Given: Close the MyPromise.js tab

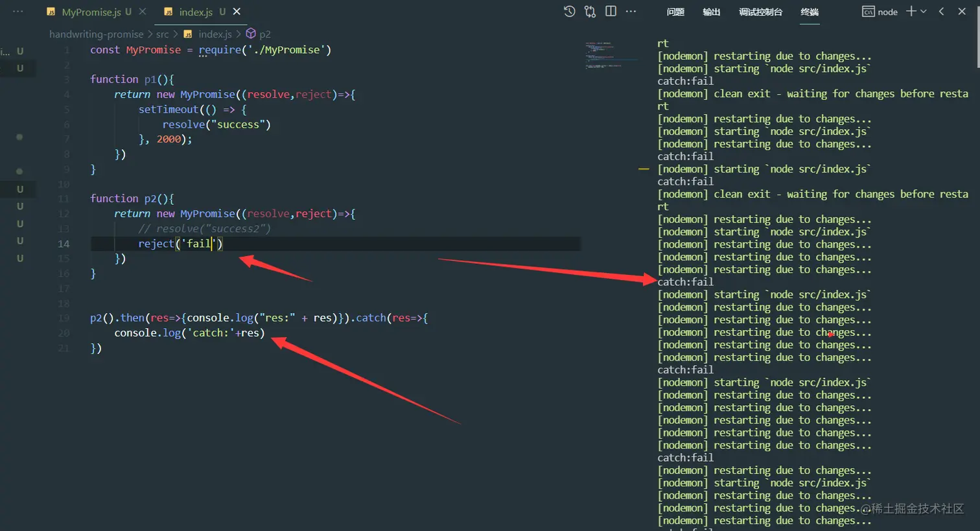Looking at the screenshot, I should pos(143,12).
